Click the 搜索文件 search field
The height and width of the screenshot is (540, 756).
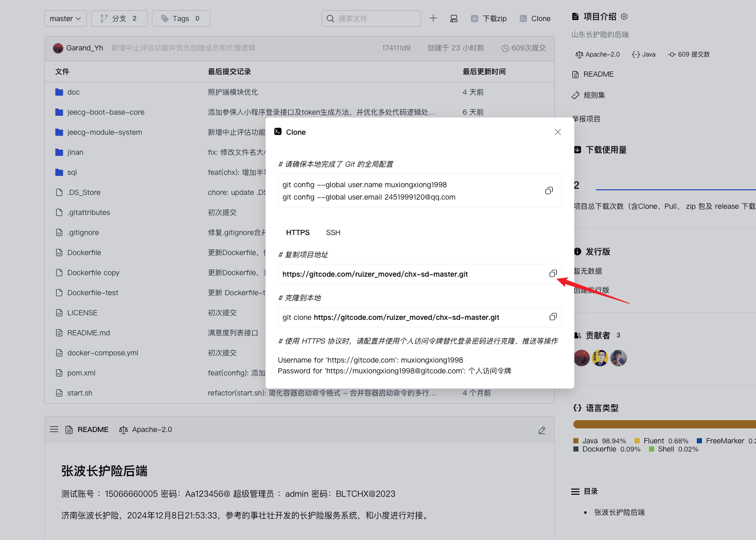(x=371, y=18)
